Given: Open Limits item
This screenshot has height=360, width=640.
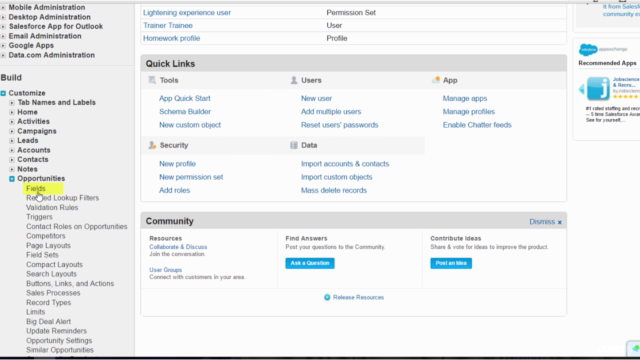Looking at the screenshot, I should tap(36, 312).
